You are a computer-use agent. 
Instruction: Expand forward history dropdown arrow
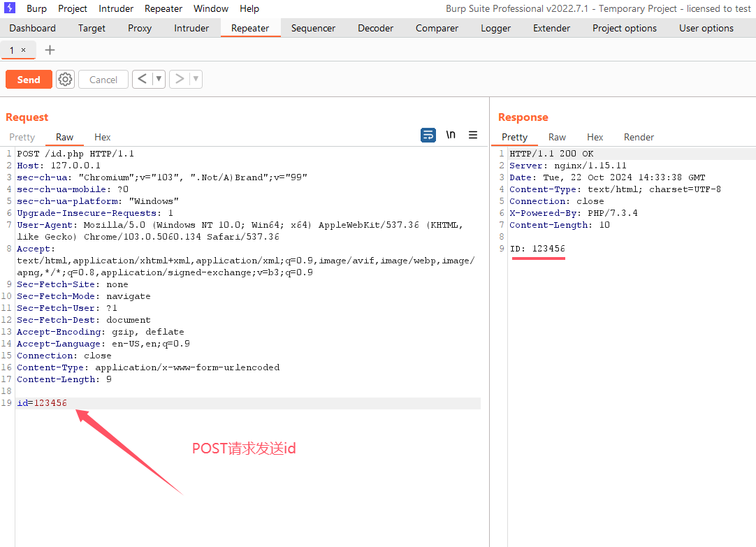pos(196,79)
